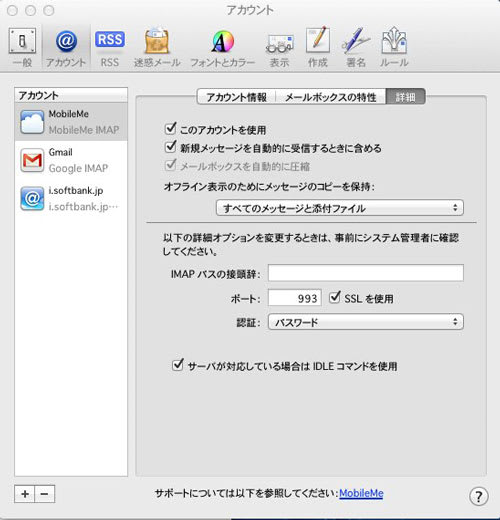Toggle the SSL を使用 checkbox
Image resolution: width=500 pixels, height=520 pixels.
tap(335, 297)
